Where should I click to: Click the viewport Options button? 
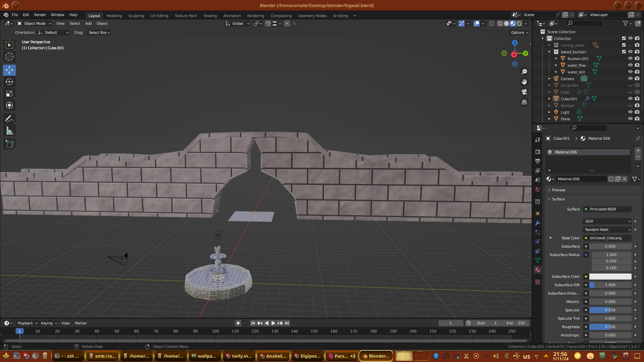point(519,33)
